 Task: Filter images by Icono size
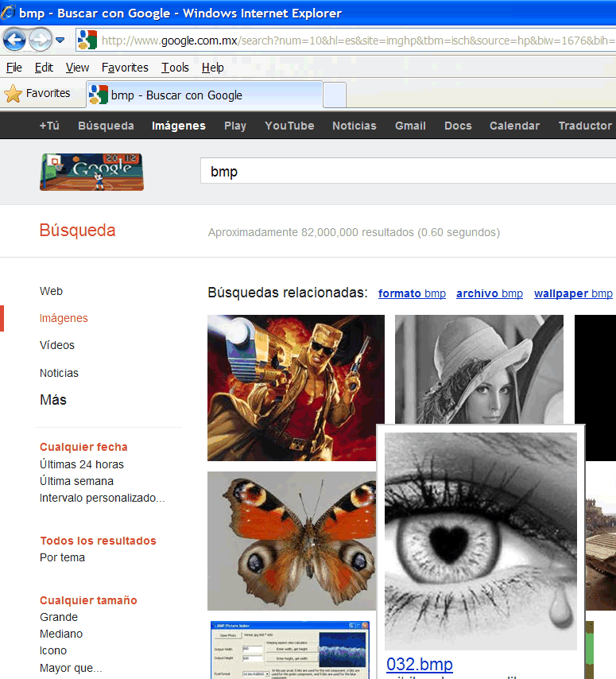pos(53,651)
